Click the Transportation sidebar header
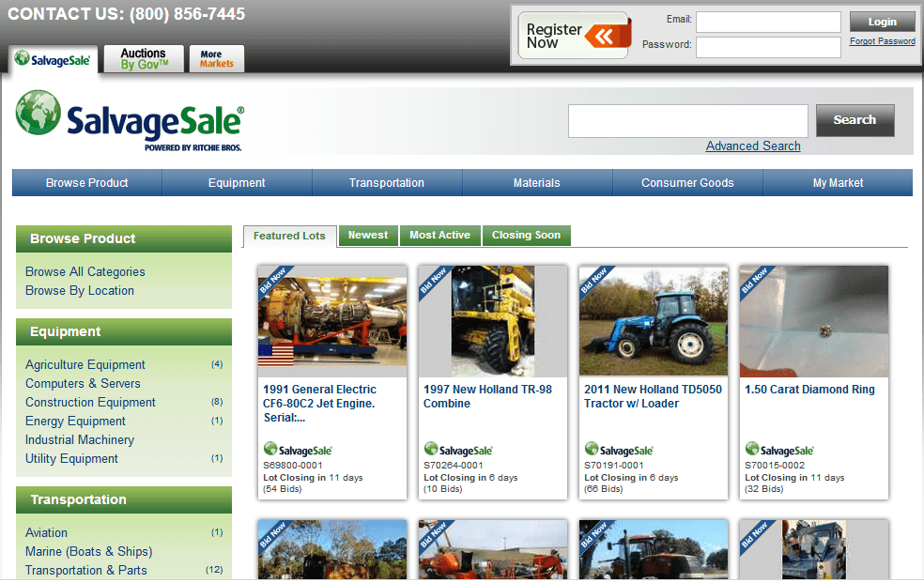Viewport: 924px width, 583px height. 124,499
